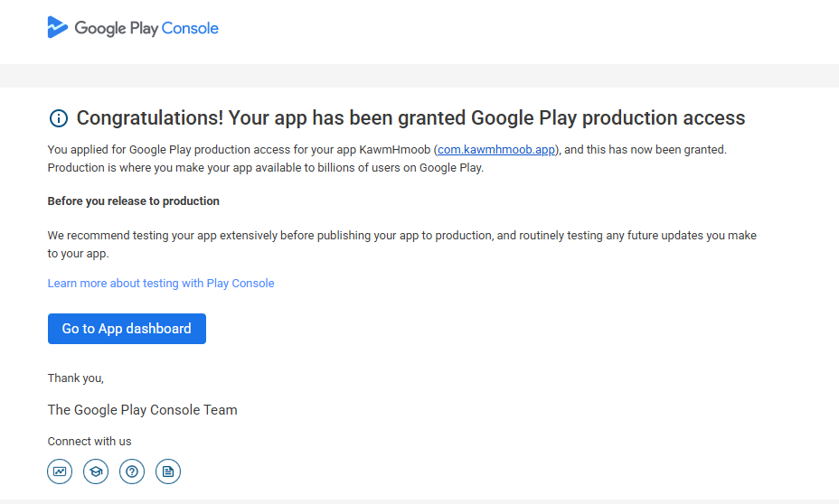Click the "Thank you," line
839x504 pixels.
(75, 378)
